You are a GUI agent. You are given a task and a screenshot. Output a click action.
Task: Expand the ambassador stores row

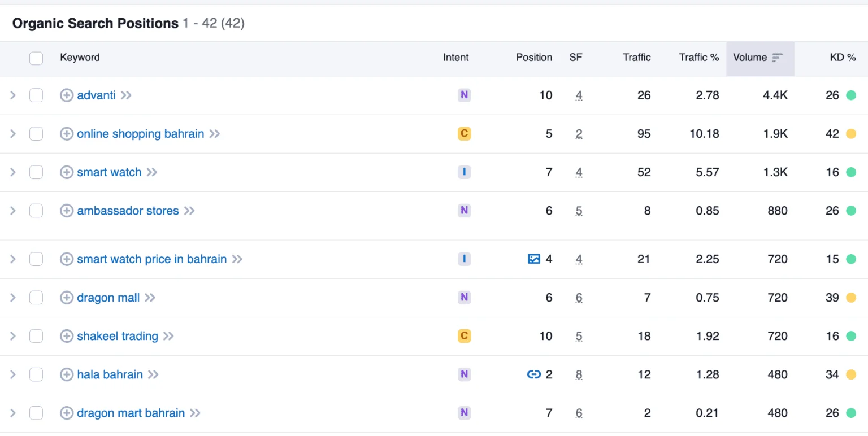point(13,211)
